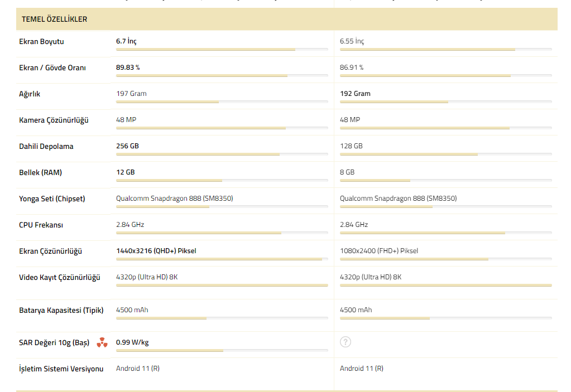
Task: Click the 197 Gram value
Action: pos(131,94)
